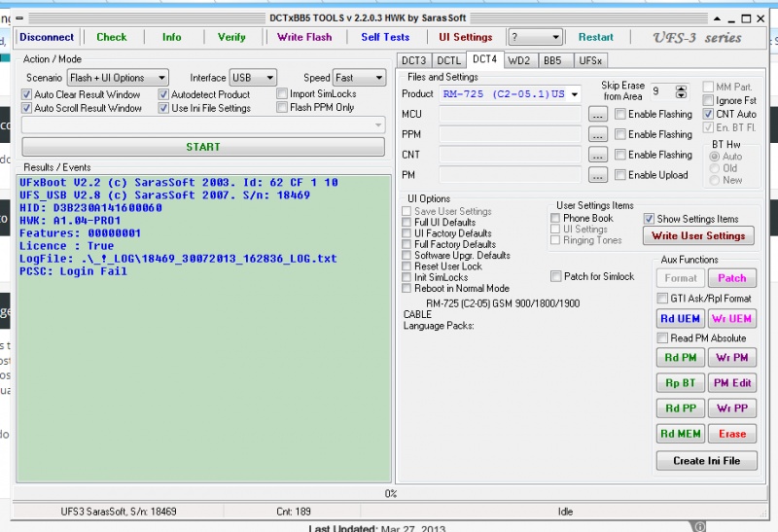The image size is (778, 532).
Task: Enable Import SimLocks checkbox
Action: click(282, 93)
